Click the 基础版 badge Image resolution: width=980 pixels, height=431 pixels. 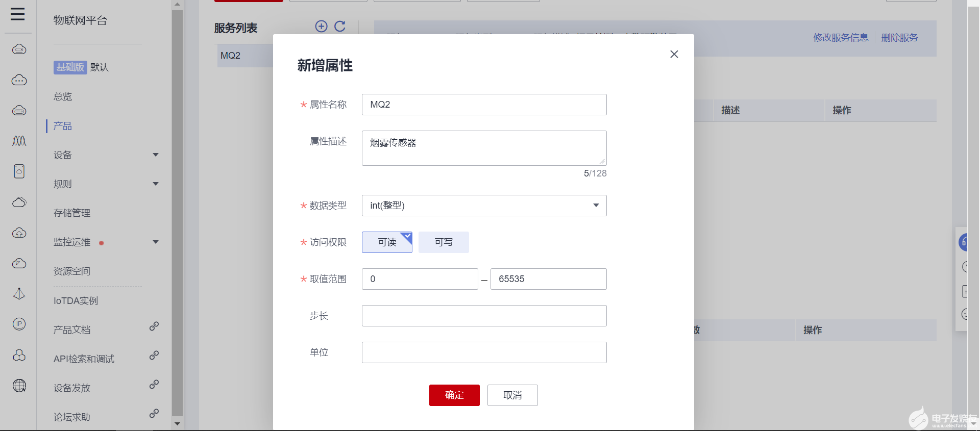(70, 67)
